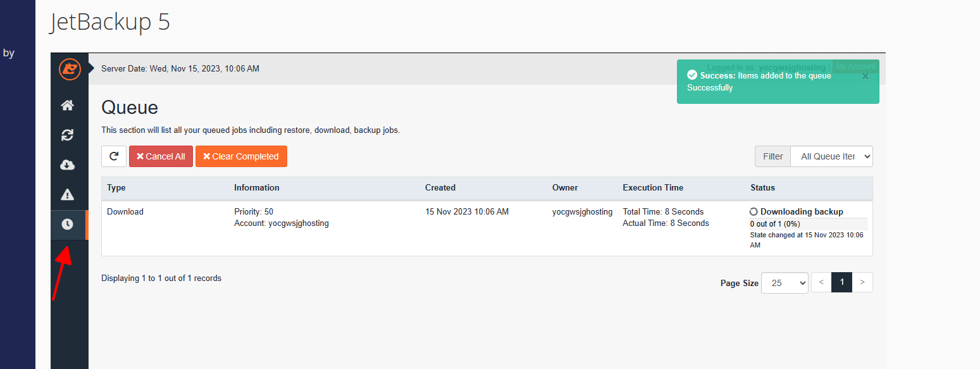
Task: Open the All Queue Items filter dropdown
Action: point(831,156)
